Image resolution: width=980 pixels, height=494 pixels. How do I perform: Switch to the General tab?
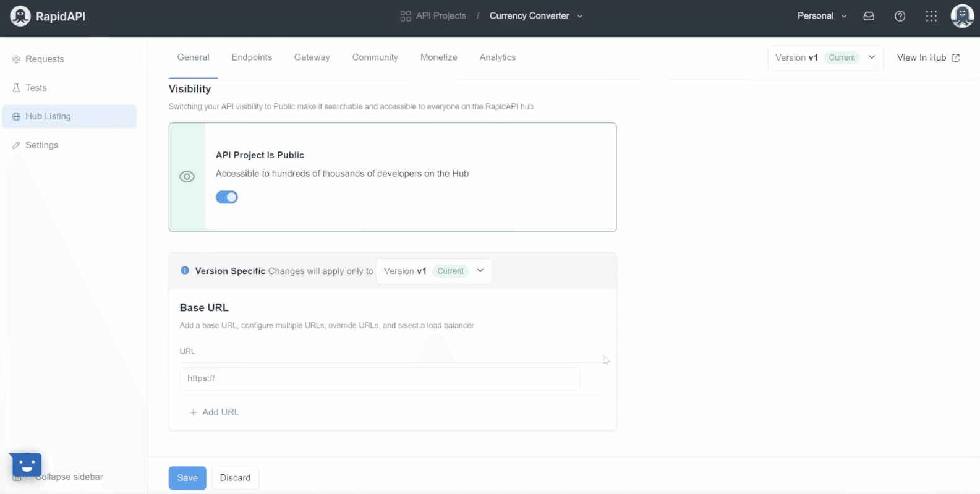click(193, 57)
